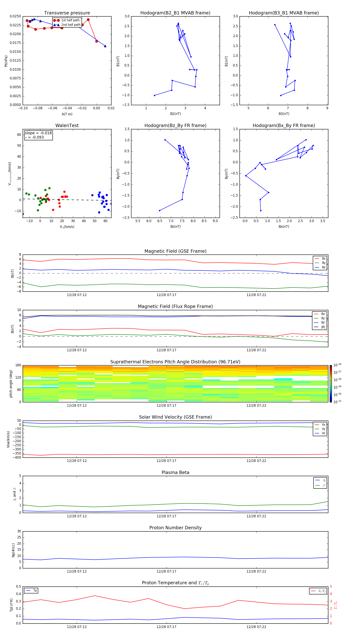Image resolution: width=351 pixels, height=644 pixels.
Task: Click the red 'Te/Tp' right axis label
Action: point(336,605)
